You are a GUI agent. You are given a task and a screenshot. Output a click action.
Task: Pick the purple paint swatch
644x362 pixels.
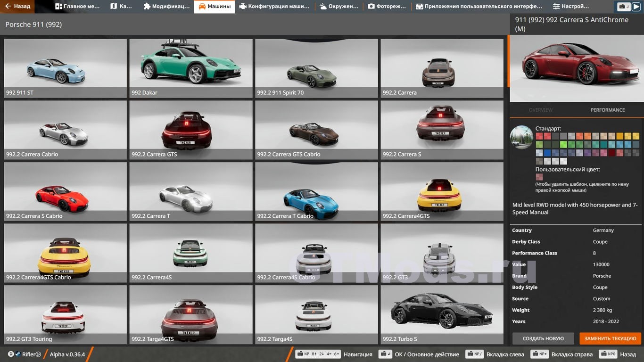pos(587,153)
